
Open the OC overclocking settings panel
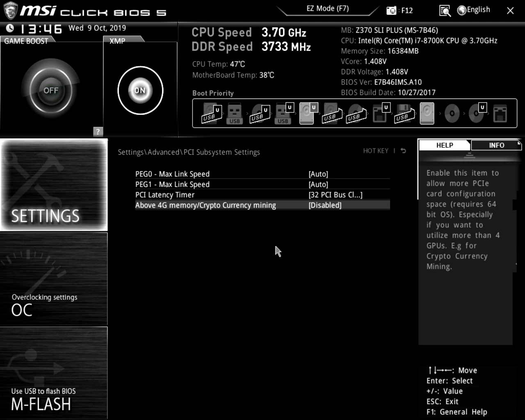pos(54,279)
